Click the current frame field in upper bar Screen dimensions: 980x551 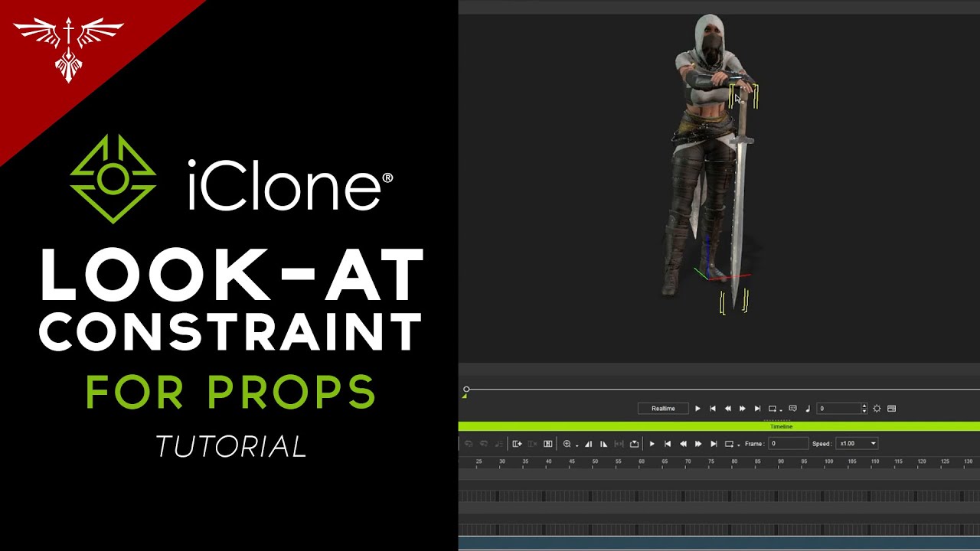tap(839, 409)
